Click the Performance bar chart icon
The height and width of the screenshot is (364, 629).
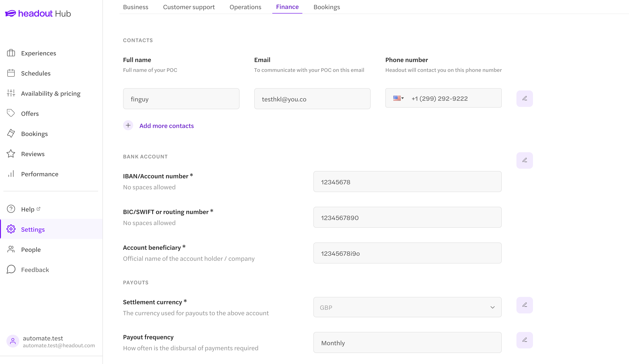[x=11, y=174]
